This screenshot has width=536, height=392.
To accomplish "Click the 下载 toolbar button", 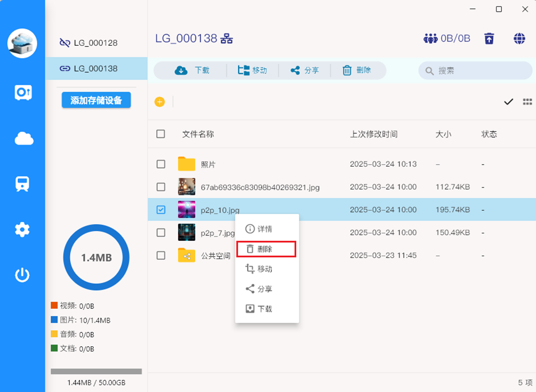I will 192,70.
